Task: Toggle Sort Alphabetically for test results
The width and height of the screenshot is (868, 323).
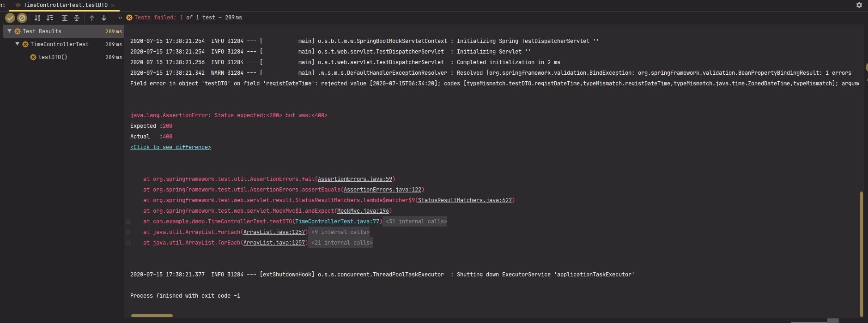Action: pyautogui.click(x=38, y=18)
